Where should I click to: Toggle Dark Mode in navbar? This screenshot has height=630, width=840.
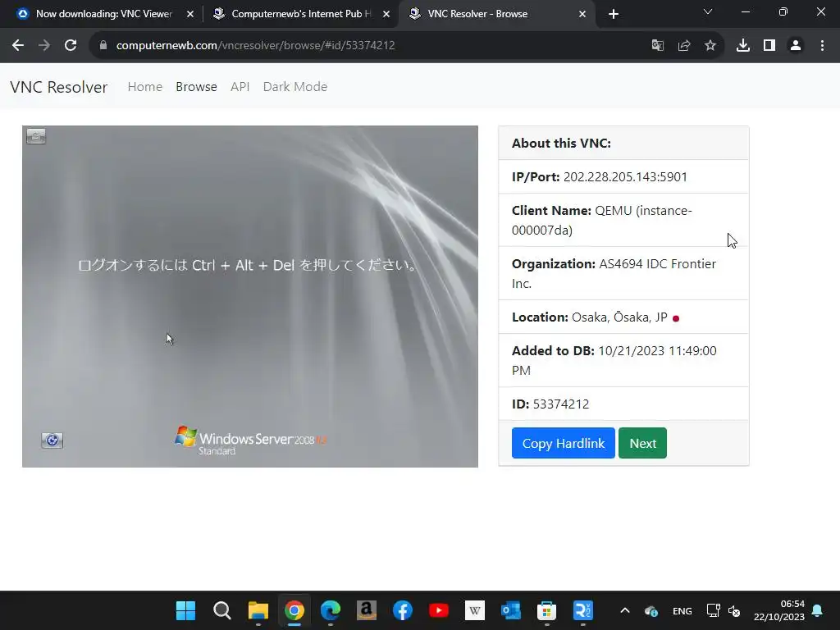point(295,87)
